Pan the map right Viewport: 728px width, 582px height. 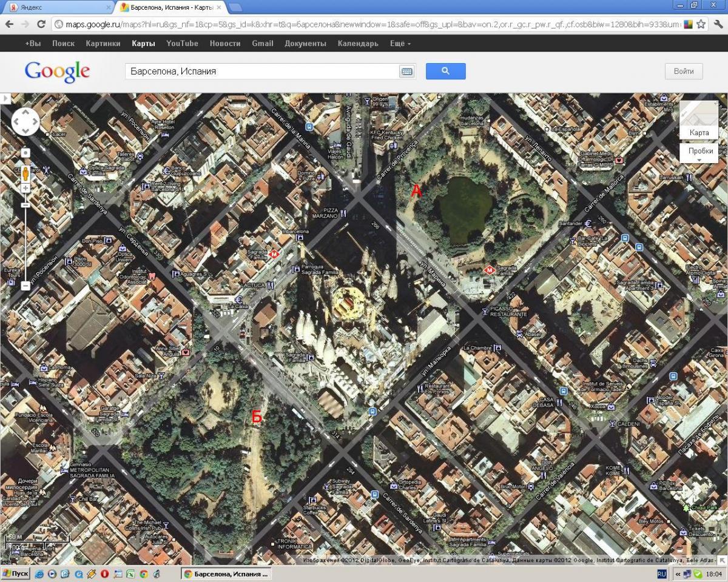(x=35, y=122)
